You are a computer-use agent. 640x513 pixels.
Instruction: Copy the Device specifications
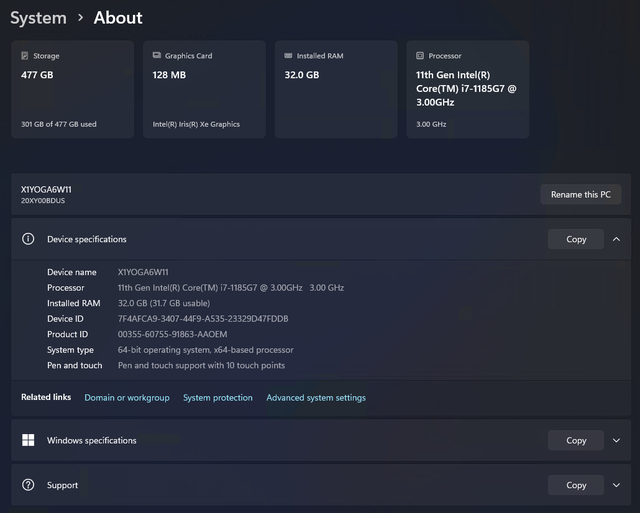click(576, 240)
